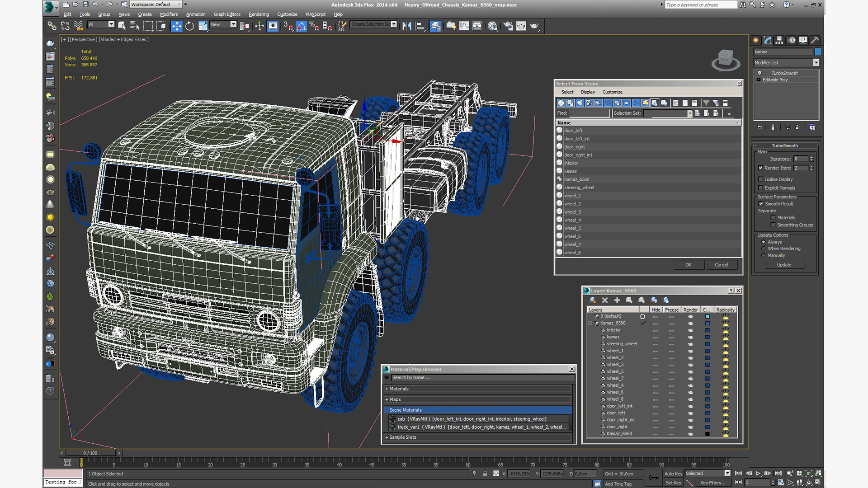Activate the Select and Move tool

177,26
